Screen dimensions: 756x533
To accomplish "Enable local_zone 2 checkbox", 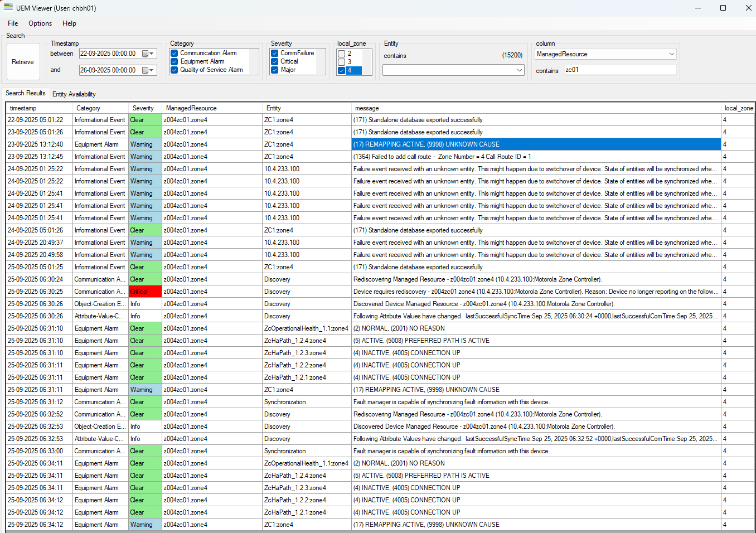I will (x=342, y=54).
